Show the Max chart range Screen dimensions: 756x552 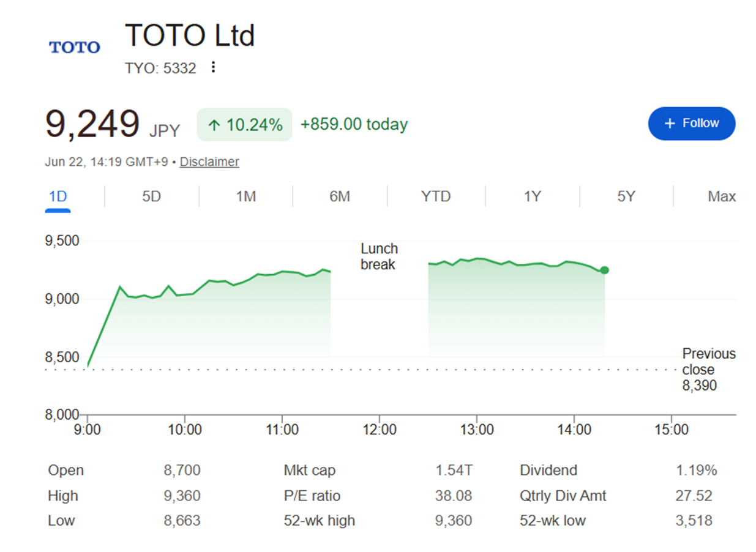[x=722, y=196]
